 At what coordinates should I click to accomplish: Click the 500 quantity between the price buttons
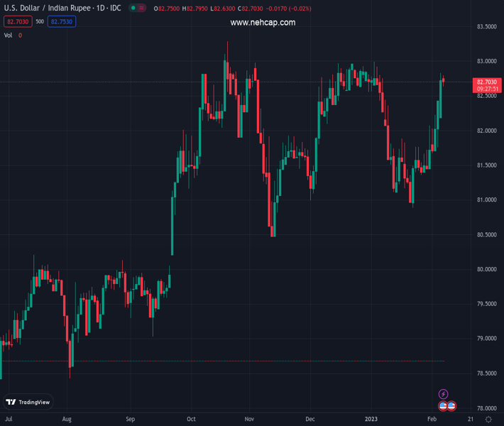tap(40, 22)
